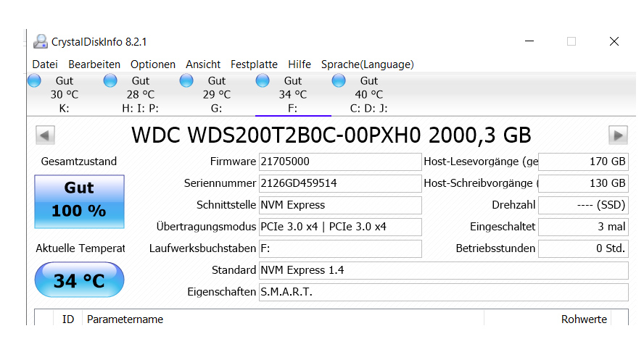Switch to the G: disk tab
Screen dimensions: 644x339
click(216, 94)
